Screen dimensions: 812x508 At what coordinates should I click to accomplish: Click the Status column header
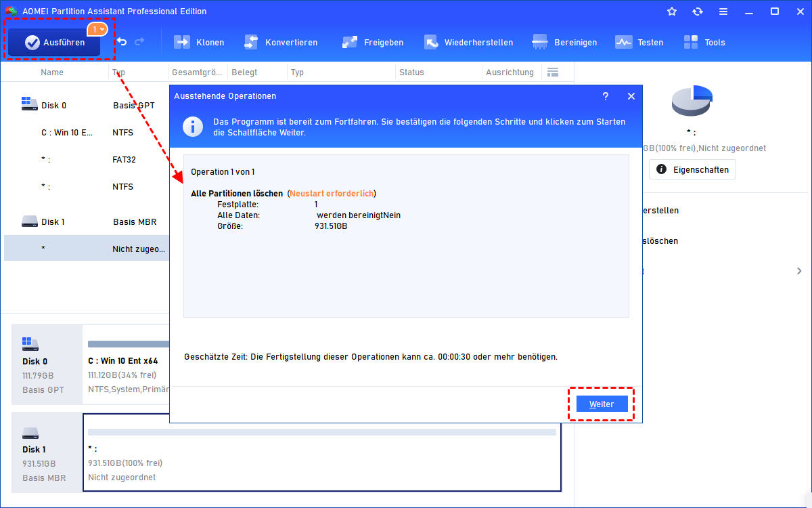411,72
